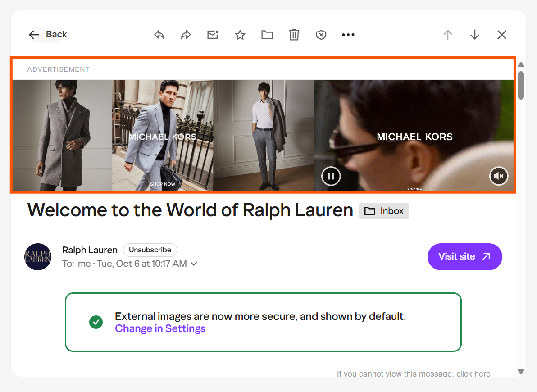The image size is (537, 392).
Task: Click the Inbox folder label
Action: tap(384, 211)
